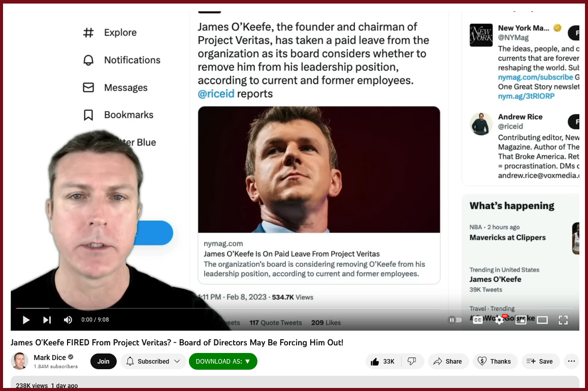Mute the video volume
Screen dimensions: 588x391
click(x=68, y=320)
